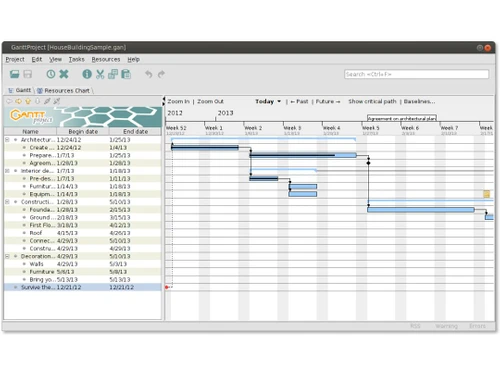This screenshot has height=375, width=500.
Task: Select the Founda... task row
Action: pyautogui.click(x=83, y=210)
